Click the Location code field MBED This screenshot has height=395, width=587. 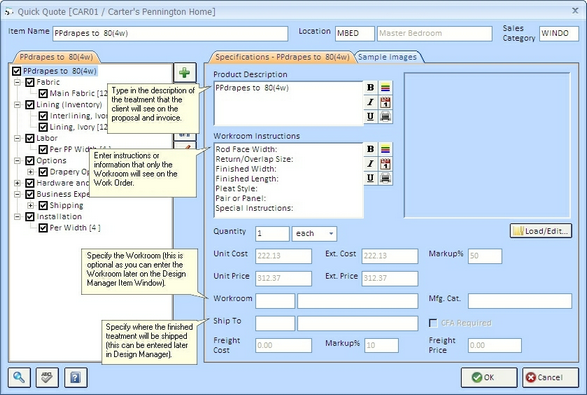[355, 33]
